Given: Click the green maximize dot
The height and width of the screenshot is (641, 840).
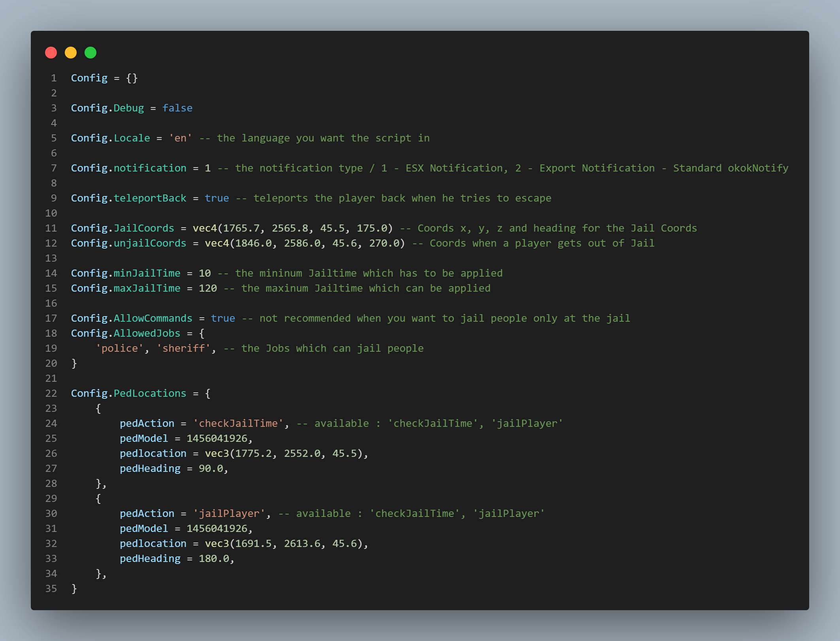Looking at the screenshot, I should pyautogui.click(x=90, y=53).
